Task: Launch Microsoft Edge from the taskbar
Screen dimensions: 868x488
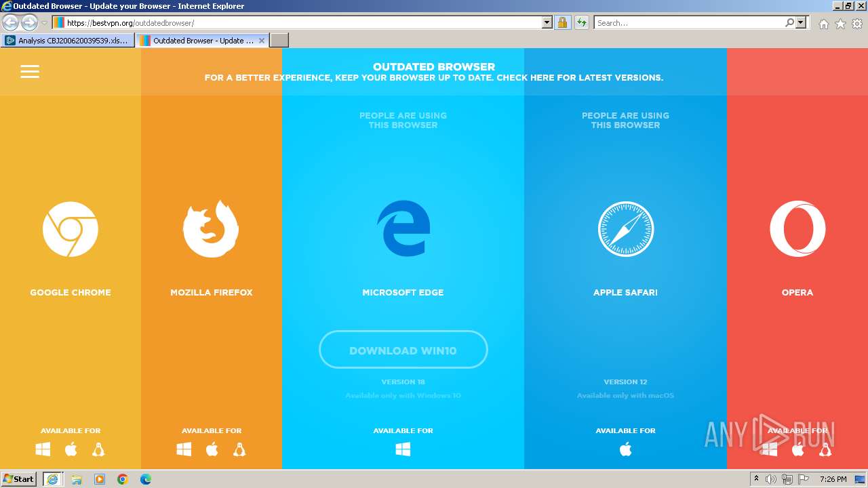Action: (x=146, y=479)
